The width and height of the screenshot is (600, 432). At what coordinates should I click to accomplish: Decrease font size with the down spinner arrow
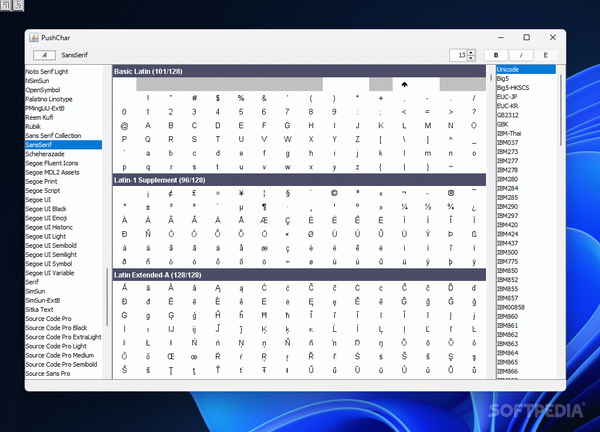pos(471,58)
